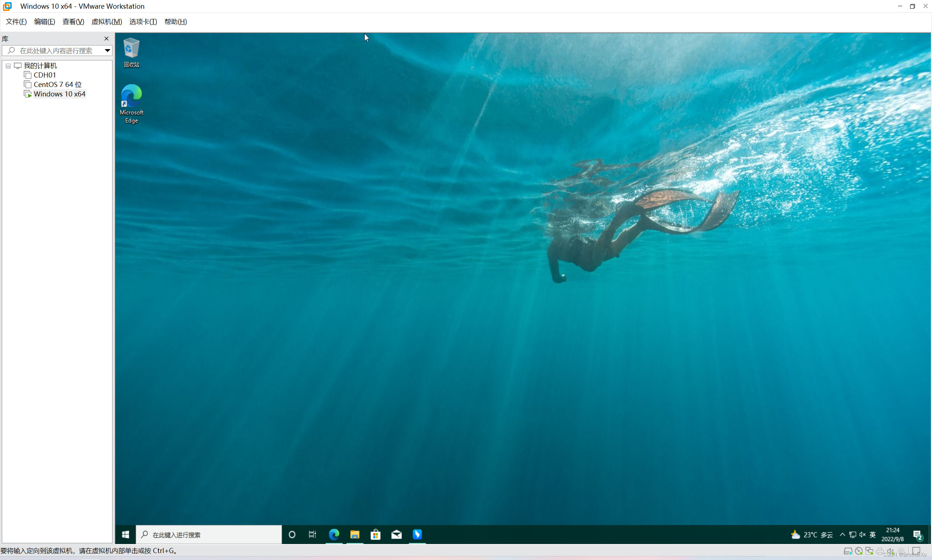Viewport: 932px width, 560px height.
Task: Collapse the 我的计算机 tree node
Action: 8,66
